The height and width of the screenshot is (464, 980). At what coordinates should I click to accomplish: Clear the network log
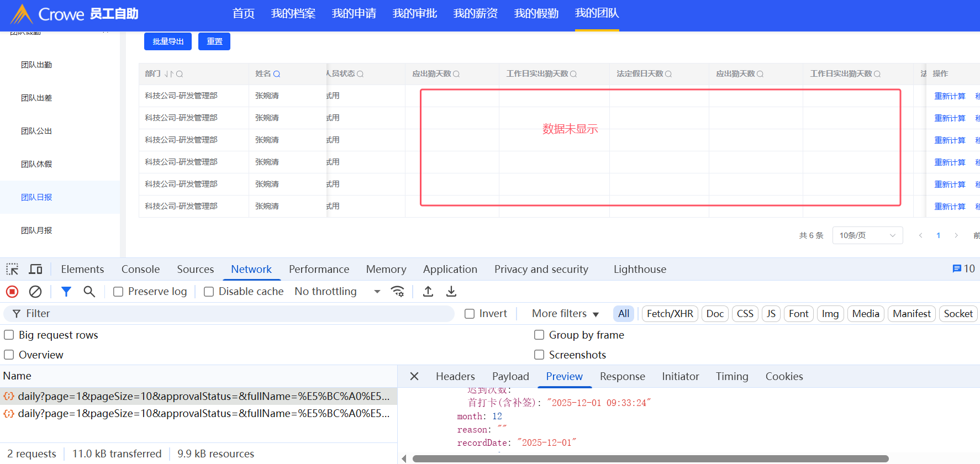pos(35,292)
